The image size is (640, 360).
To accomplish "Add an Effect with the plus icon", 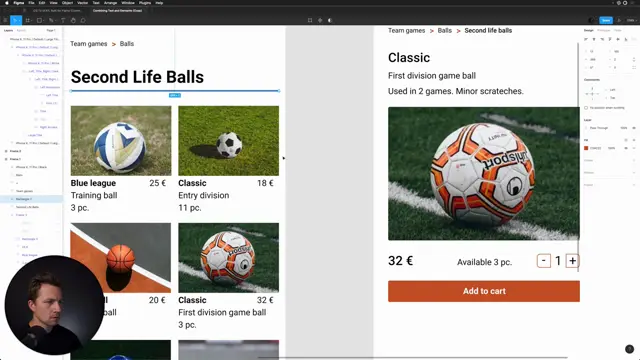I will pyautogui.click(x=634, y=173).
